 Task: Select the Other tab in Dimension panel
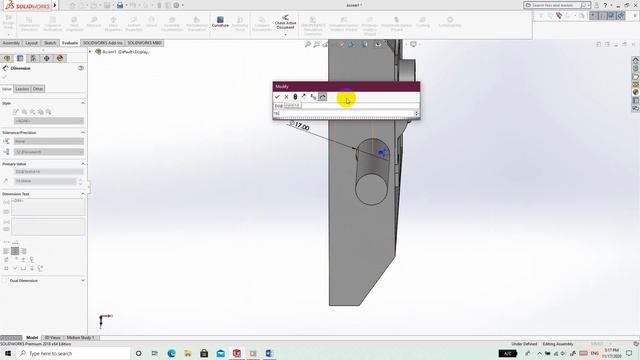38,89
